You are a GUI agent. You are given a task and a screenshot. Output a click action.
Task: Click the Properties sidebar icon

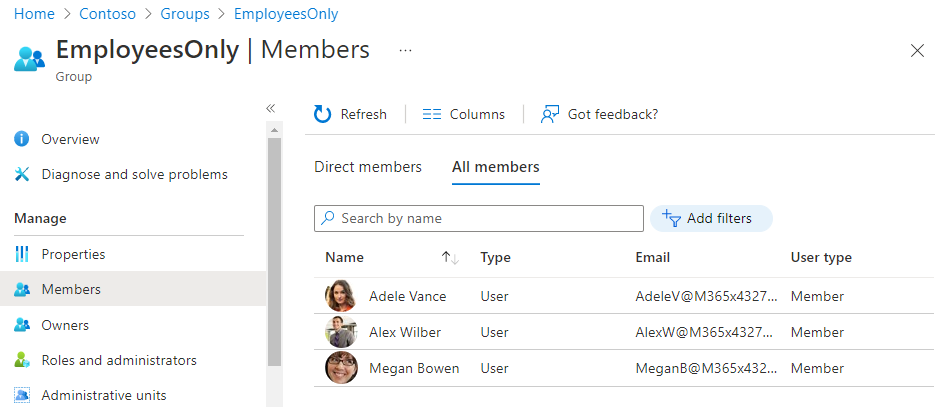pyautogui.click(x=22, y=254)
